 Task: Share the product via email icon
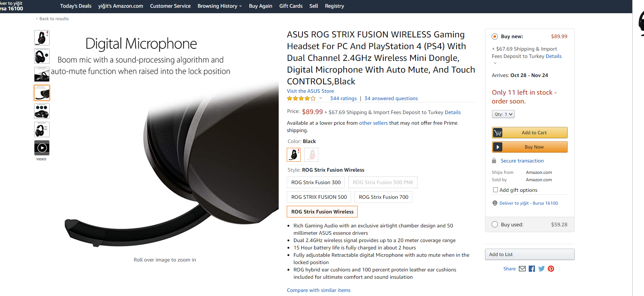pyautogui.click(x=522, y=269)
